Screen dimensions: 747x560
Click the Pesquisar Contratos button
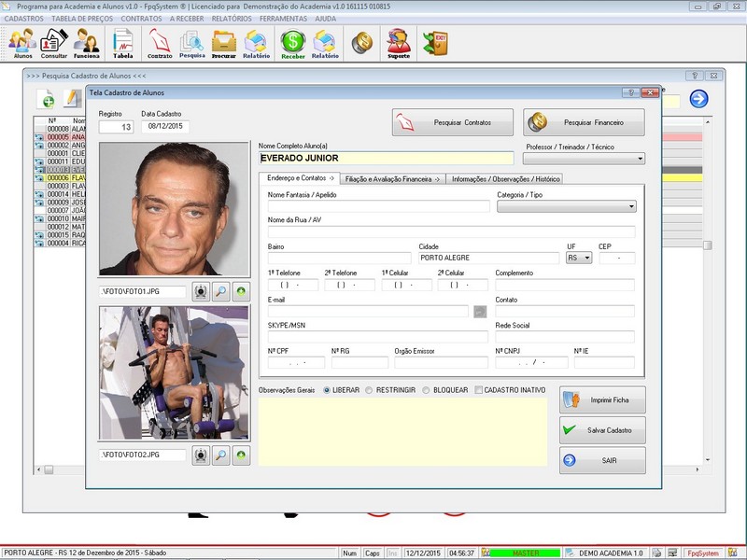(x=453, y=122)
